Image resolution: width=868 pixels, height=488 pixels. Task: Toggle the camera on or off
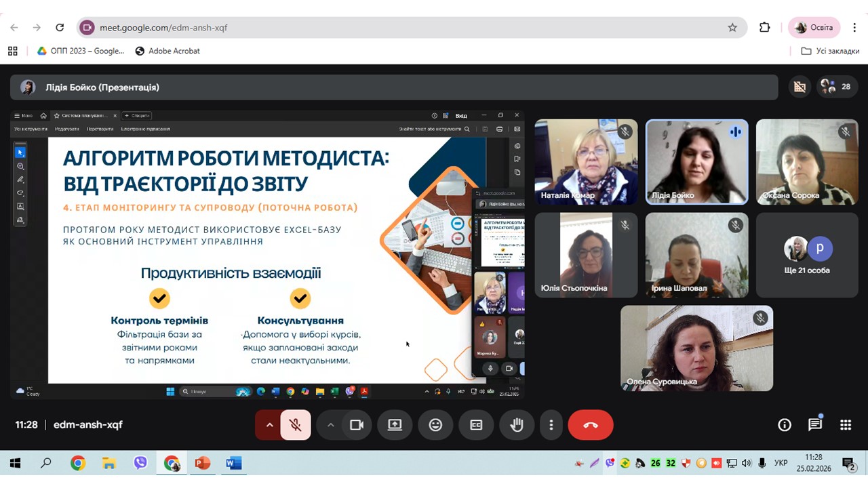(x=357, y=425)
